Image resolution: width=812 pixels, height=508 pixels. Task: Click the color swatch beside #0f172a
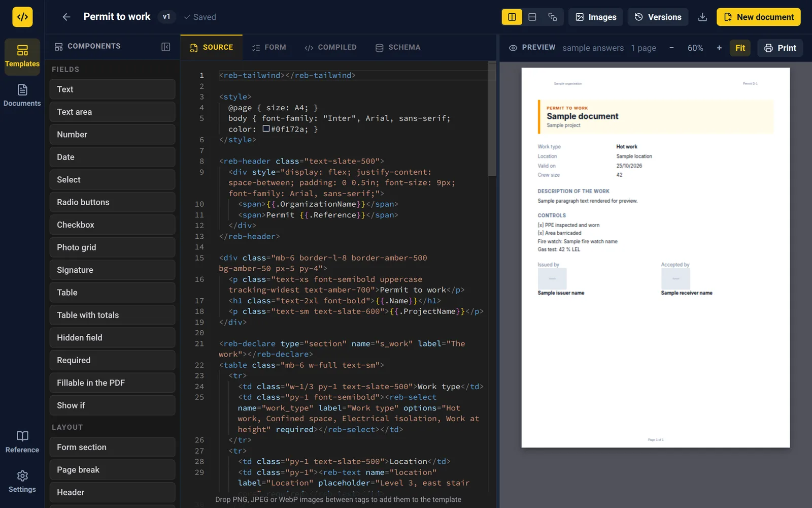click(266, 129)
